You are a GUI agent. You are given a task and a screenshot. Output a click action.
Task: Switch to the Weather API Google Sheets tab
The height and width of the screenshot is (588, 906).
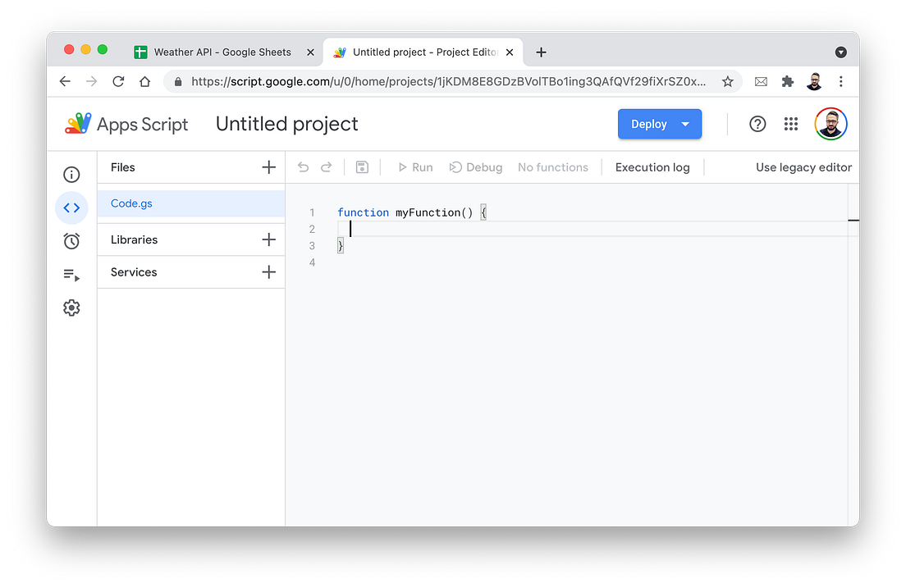[222, 52]
